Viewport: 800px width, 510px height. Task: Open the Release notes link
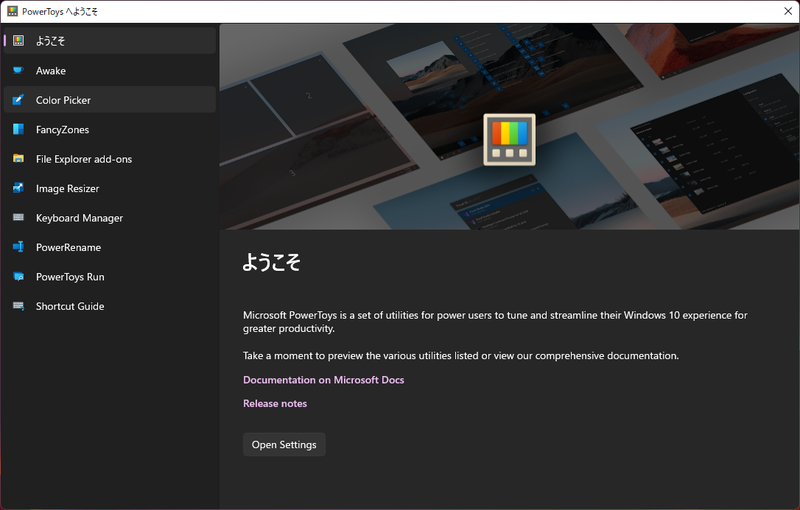pyautogui.click(x=275, y=403)
